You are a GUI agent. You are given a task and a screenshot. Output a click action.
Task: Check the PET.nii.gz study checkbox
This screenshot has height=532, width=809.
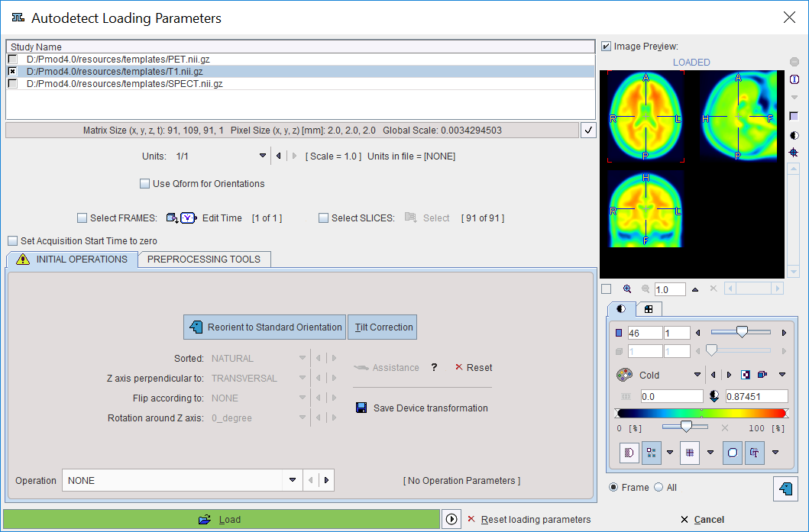(x=13, y=60)
